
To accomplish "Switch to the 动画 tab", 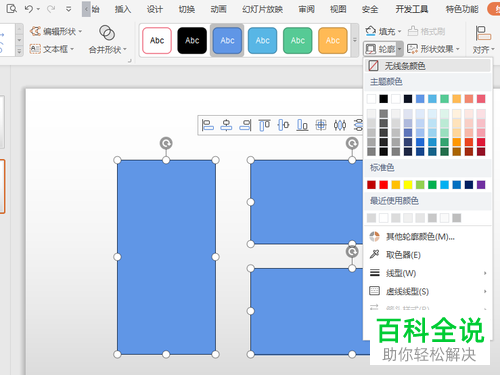I will click(219, 9).
